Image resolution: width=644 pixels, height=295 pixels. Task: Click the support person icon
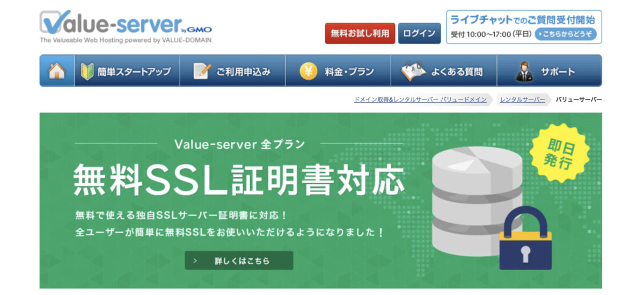click(x=524, y=71)
